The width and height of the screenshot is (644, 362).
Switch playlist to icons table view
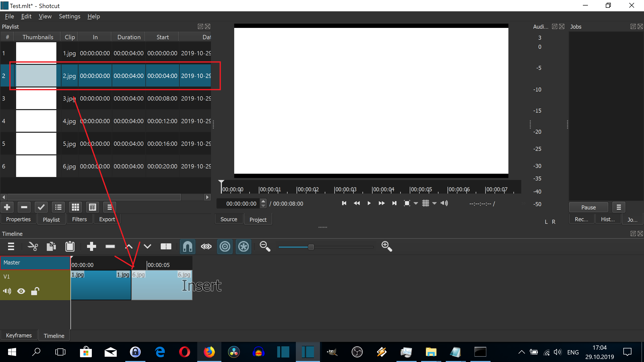pos(93,207)
